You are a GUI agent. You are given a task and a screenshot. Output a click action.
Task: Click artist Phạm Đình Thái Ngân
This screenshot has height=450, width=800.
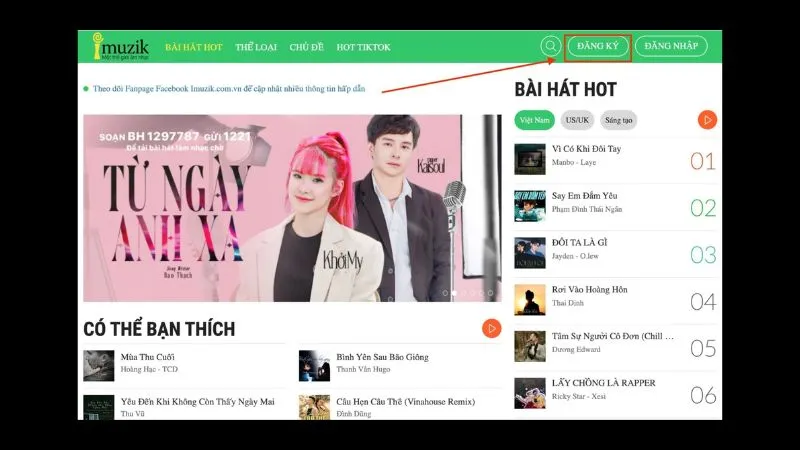587,209
